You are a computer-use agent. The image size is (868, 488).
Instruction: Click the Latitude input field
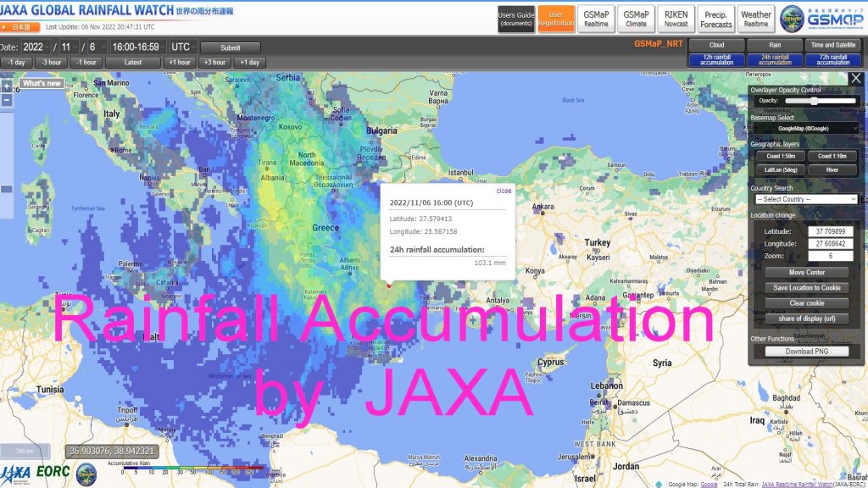[x=831, y=231]
